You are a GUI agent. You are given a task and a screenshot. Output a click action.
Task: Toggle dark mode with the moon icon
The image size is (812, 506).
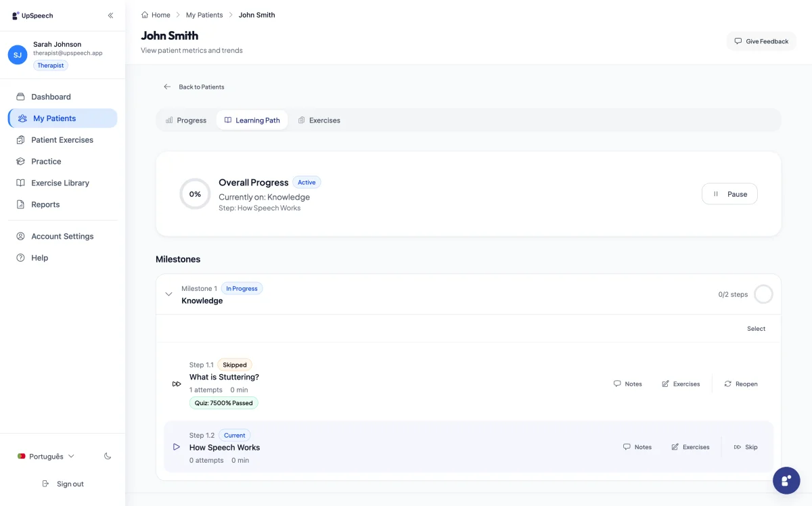(x=108, y=456)
